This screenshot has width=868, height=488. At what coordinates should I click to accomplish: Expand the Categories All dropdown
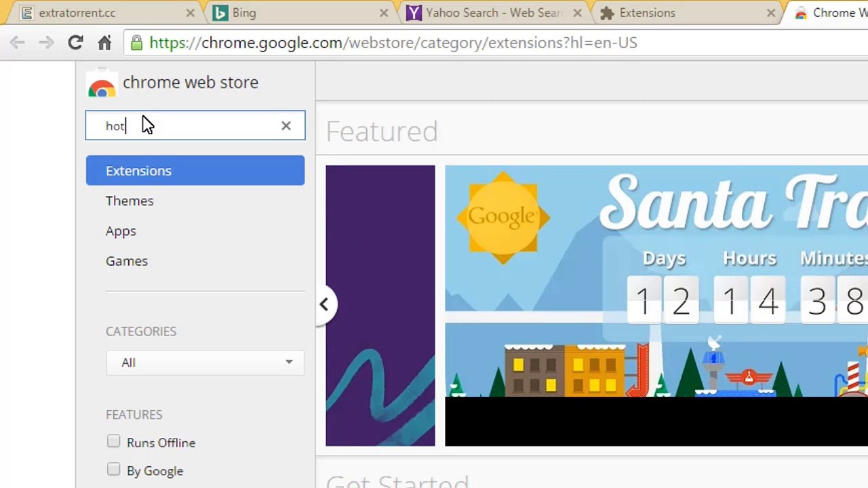point(205,362)
